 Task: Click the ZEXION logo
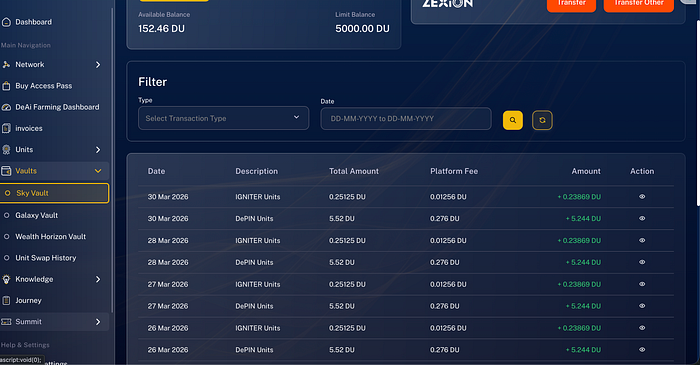(447, 4)
